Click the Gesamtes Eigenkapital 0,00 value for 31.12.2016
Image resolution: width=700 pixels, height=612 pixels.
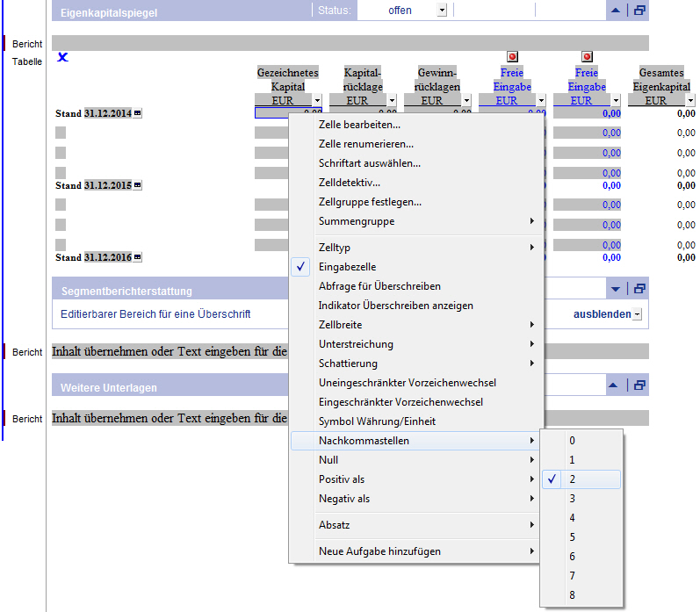click(686, 257)
